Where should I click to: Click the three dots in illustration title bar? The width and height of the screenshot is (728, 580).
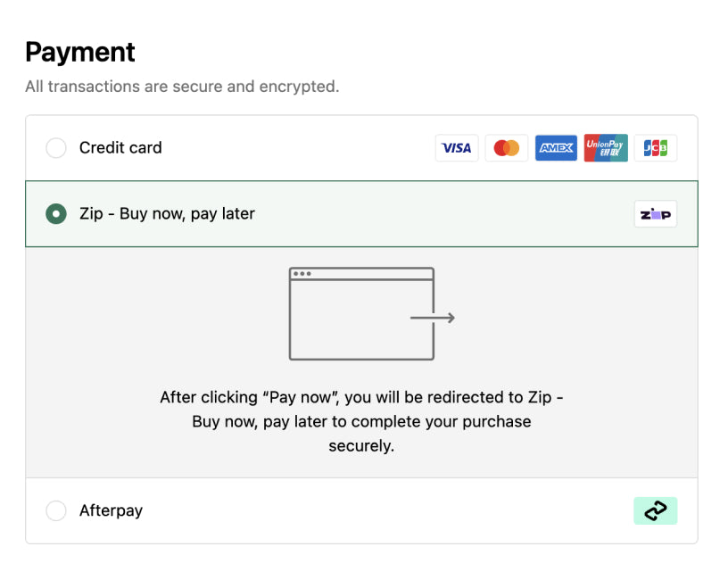click(x=302, y=274)
